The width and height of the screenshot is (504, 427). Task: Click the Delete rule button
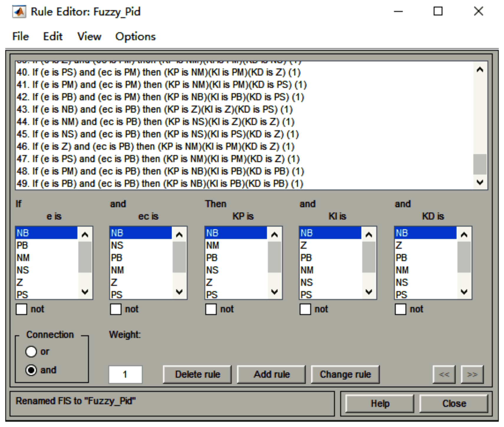[x=197, y=374]
